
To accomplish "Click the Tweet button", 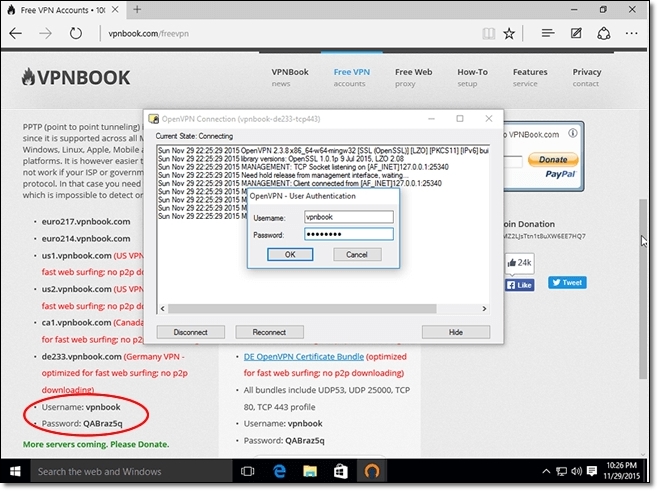I will pyautogui.click(x=567, y=282).
